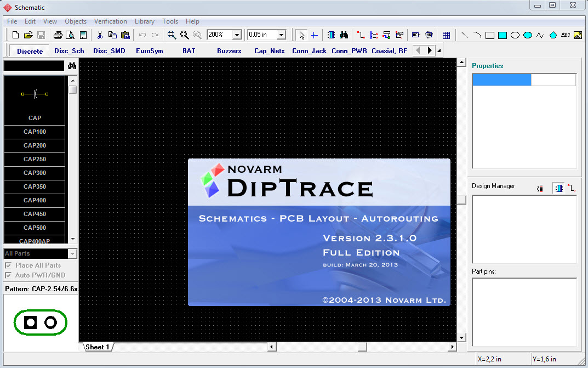Choose the CAP100 component
The width and height of the screenshot is (588, 368).
(x=35, y=132)
